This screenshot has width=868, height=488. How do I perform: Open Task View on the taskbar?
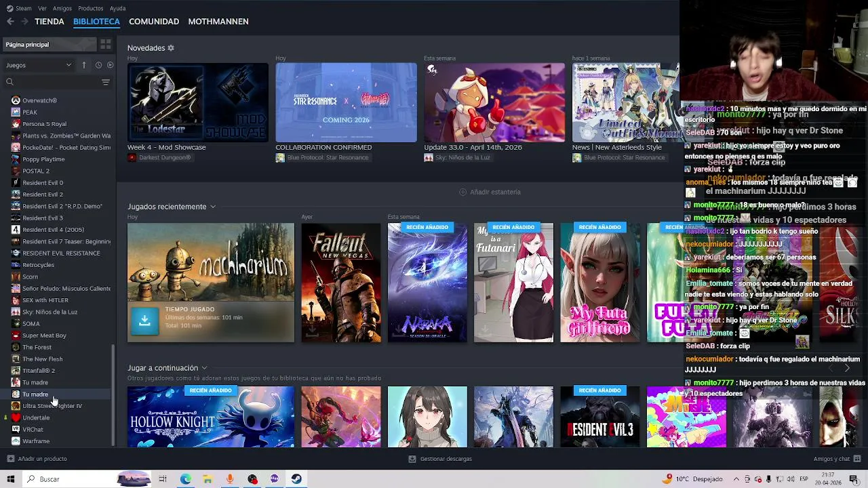tap(163, 479)
